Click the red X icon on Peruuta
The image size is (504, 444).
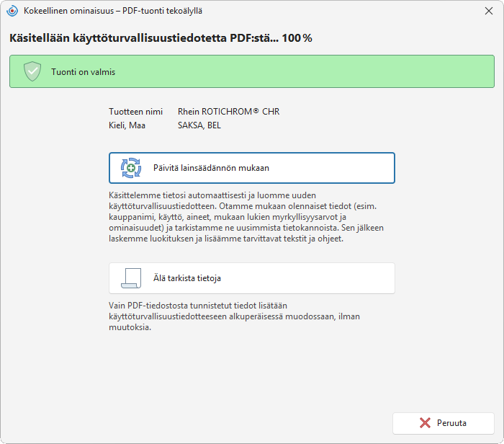coord(425,423)
